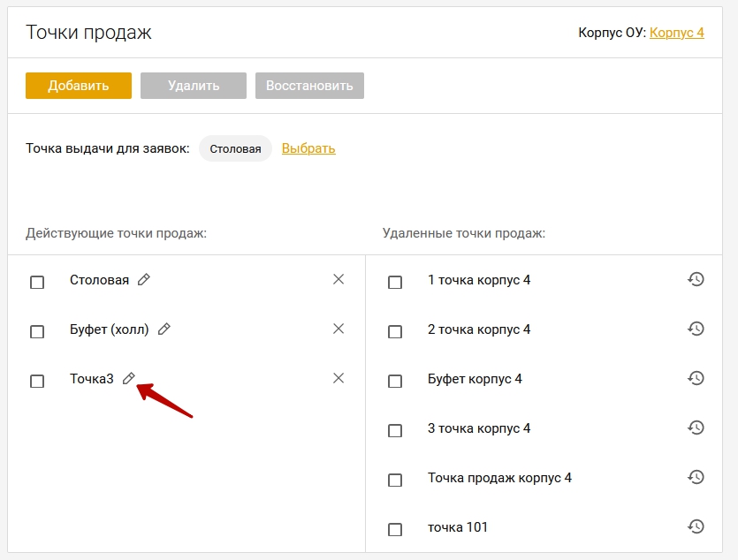The height and width of the screenshot is (560, 738).
Task: Tick the Буфет (холл) checkbox
Action: (37, 331)
